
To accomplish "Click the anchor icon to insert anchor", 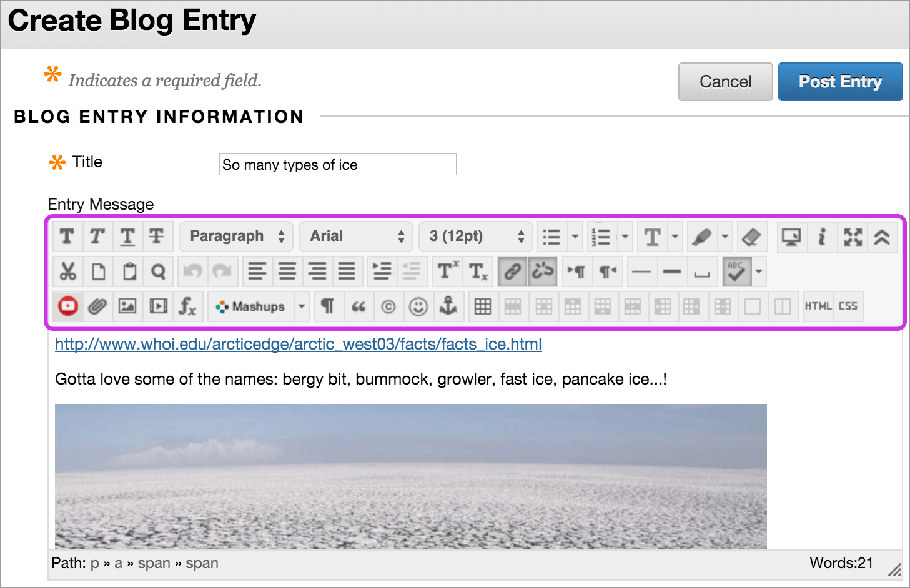I will [448, 306].
